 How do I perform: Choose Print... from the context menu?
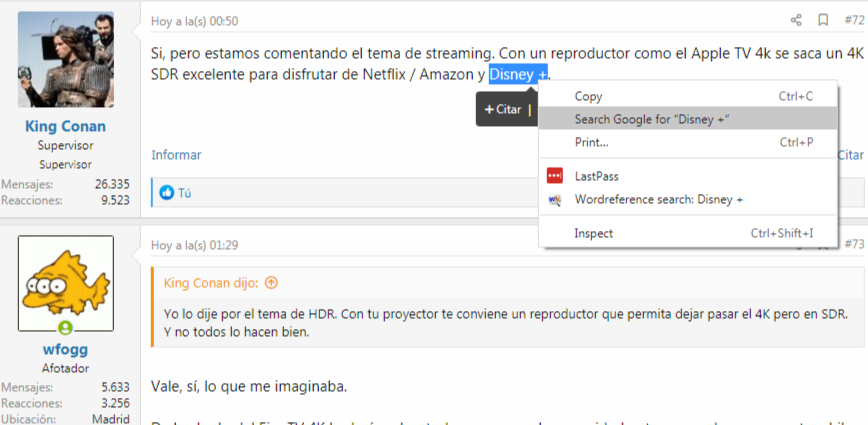coord(688,142)
